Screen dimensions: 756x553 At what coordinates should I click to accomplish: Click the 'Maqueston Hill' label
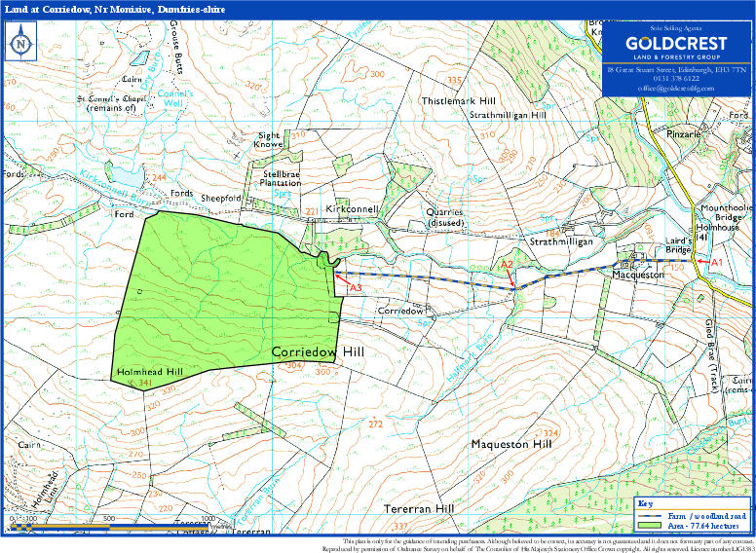coord(511,444)
